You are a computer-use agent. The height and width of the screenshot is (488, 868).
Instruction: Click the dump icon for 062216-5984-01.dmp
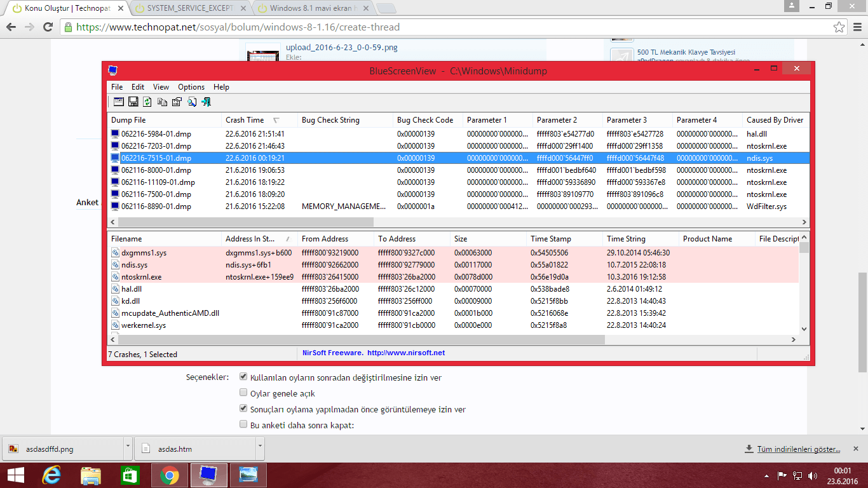(115, 134)
